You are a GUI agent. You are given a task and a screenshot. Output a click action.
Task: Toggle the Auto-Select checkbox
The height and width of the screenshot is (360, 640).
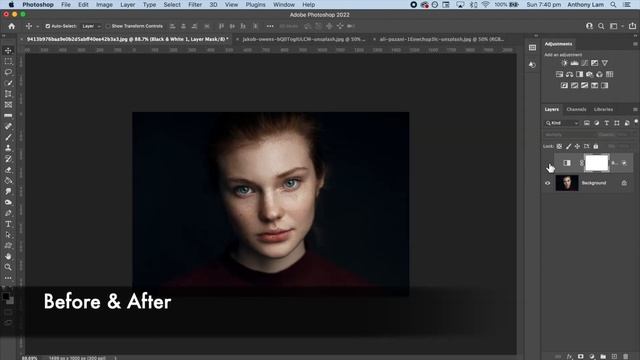(x=48, y=26)
